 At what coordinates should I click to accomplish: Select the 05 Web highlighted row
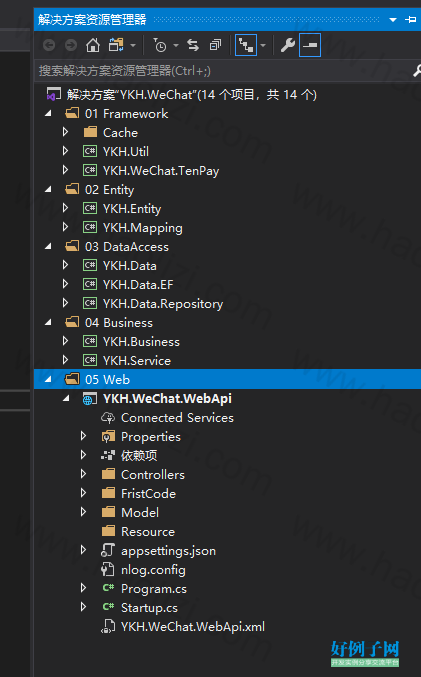click(x=227, y=380)
